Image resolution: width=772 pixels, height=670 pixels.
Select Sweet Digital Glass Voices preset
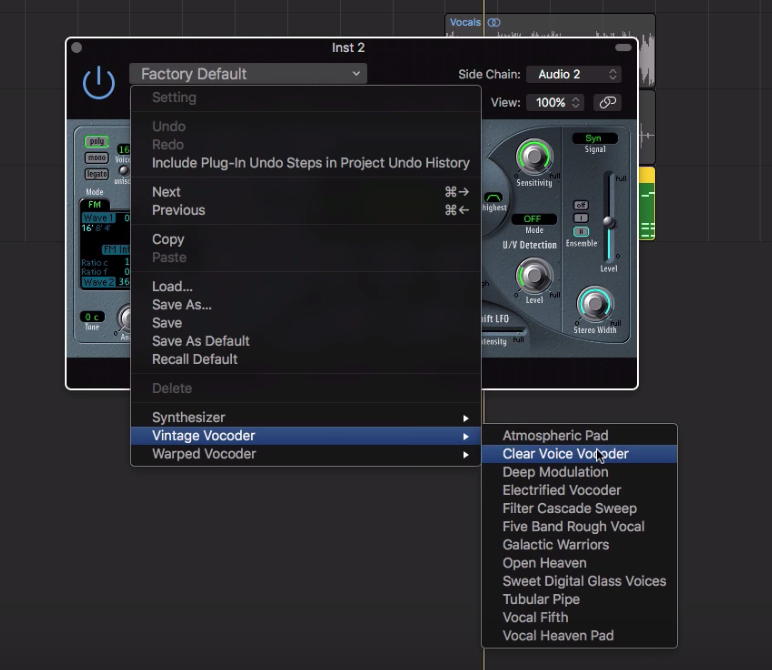click(x=579, y=581)
